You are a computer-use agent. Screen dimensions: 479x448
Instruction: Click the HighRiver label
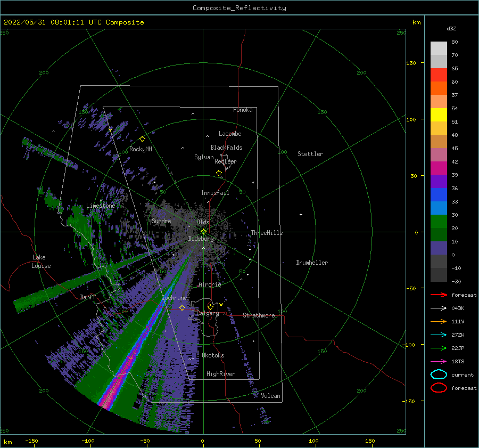tap(221, 374)
